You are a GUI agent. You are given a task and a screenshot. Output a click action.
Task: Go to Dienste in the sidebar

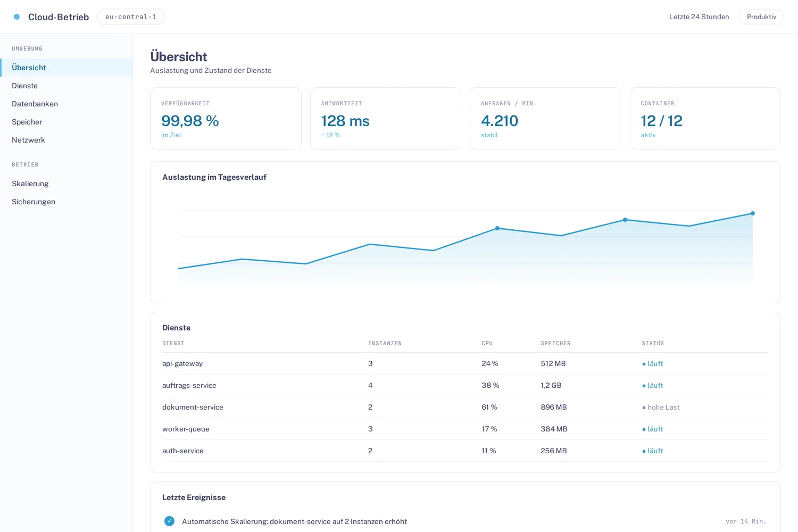(66, 86)
